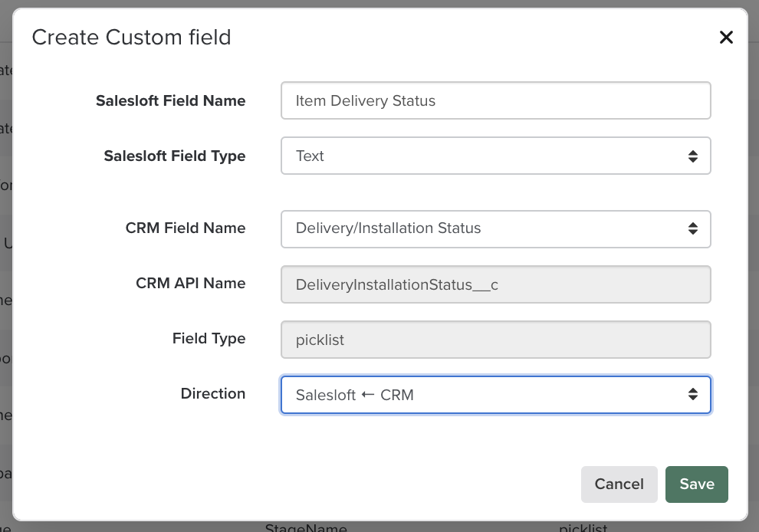Click the up-down arrow icon in the Direction select
Viewport: 759px width, 532px height.
click(692, 395)
